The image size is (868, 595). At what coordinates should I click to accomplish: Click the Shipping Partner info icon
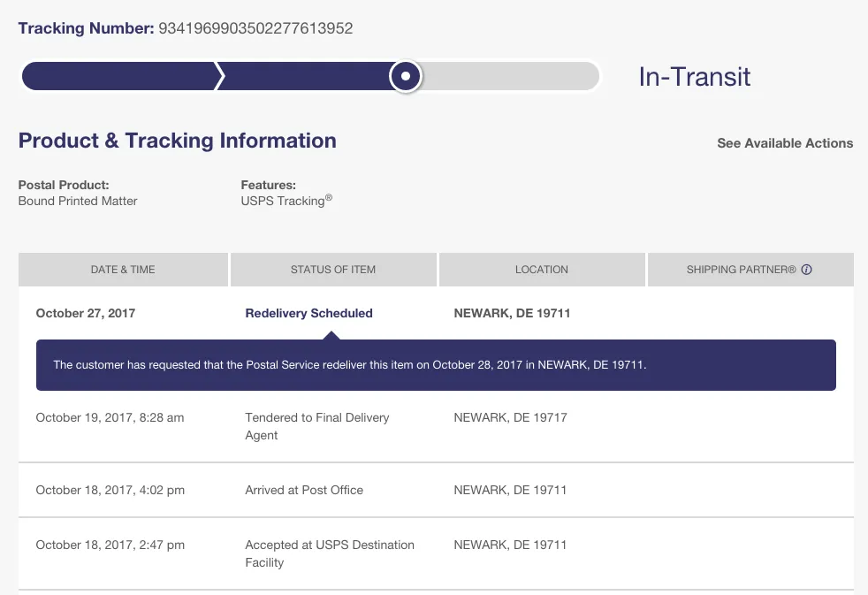pos(807,270)
